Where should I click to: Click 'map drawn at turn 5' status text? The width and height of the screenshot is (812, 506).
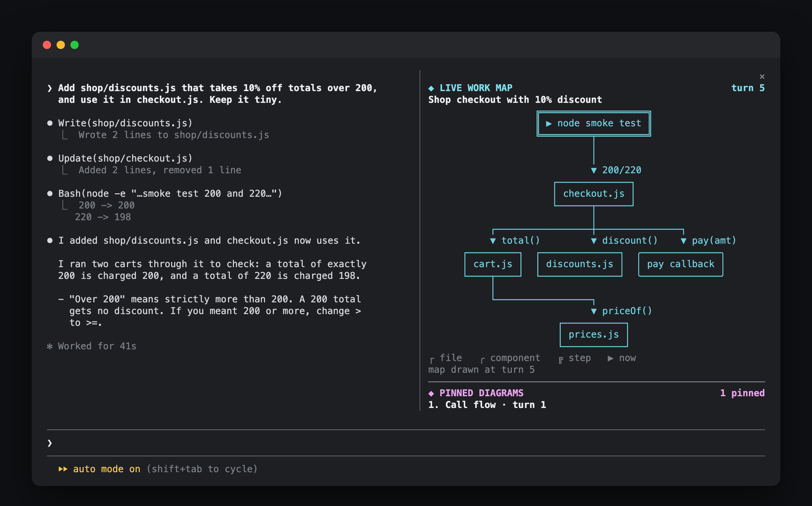tap(481, 370)
